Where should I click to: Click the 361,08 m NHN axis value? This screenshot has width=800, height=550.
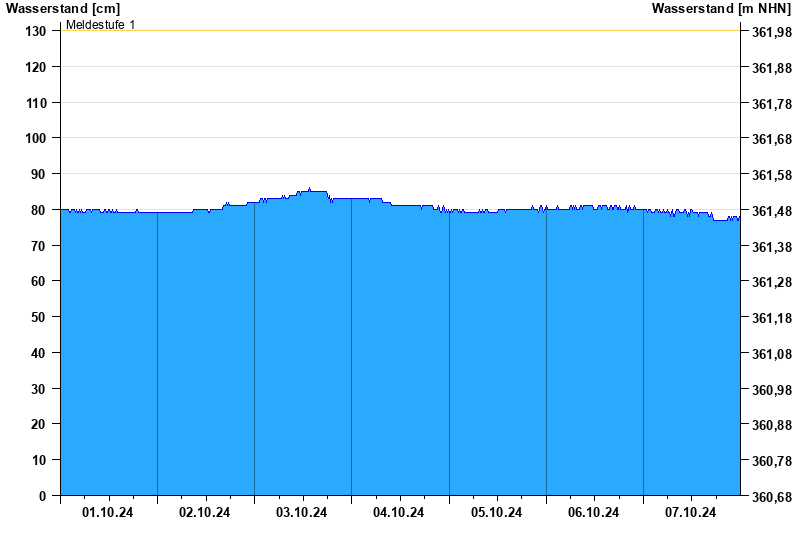772,354
